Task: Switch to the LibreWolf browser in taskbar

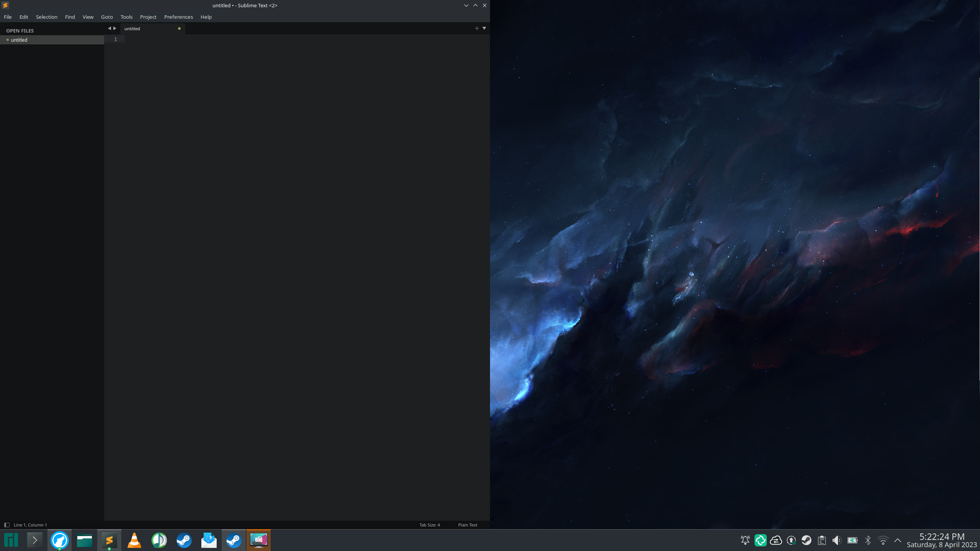Action: [x=60, y=540]
